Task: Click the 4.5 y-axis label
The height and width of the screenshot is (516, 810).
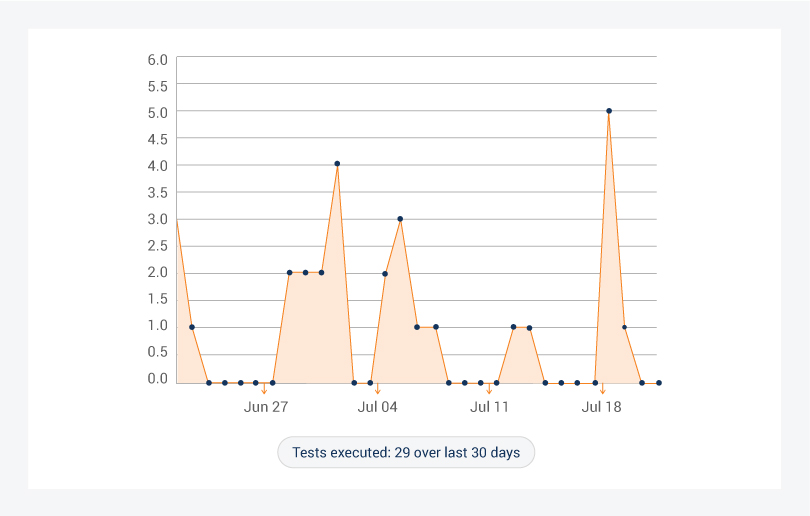Action: tap(158, 139)
